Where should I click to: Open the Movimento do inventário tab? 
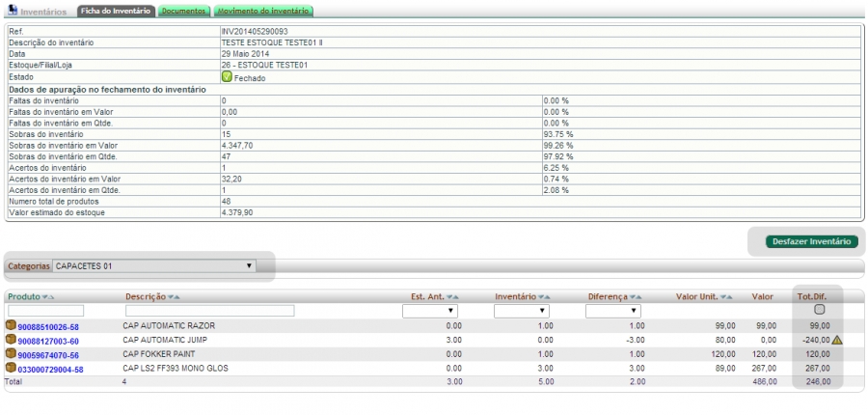[263, 11]
